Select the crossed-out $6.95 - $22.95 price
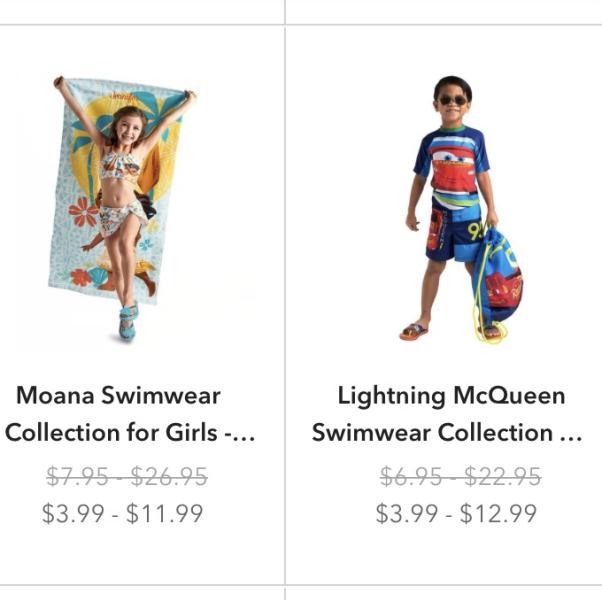602x600 pixels. [460, 476]
